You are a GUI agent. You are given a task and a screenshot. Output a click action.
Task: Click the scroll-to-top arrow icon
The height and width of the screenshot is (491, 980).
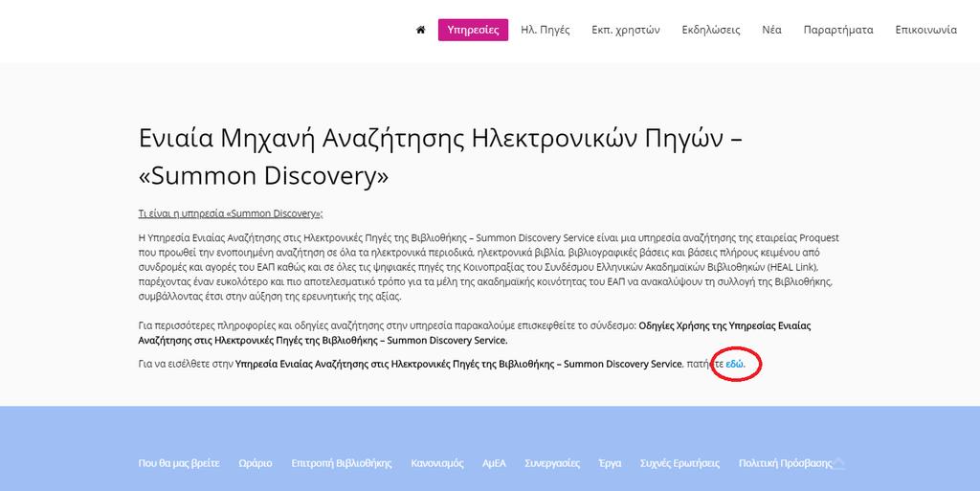click(838, 463)
